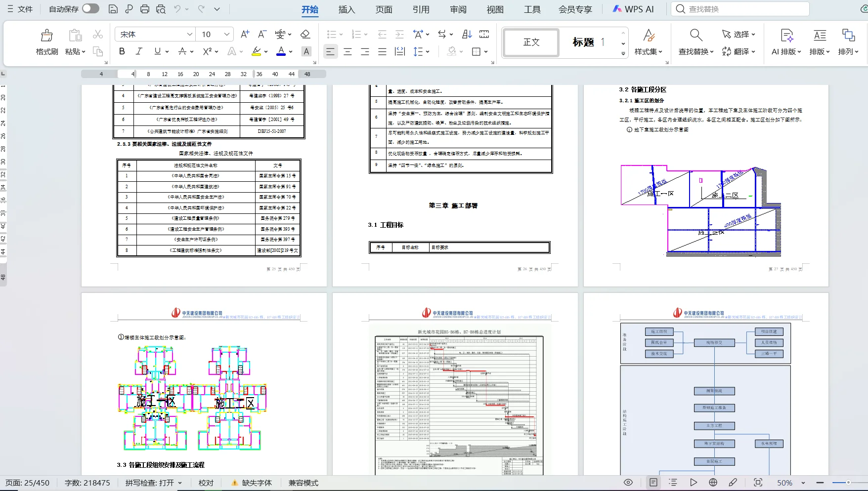The image size is (868, 491).
Task: Increase font size with A+ icon
Action: click(x=245, y=34)
